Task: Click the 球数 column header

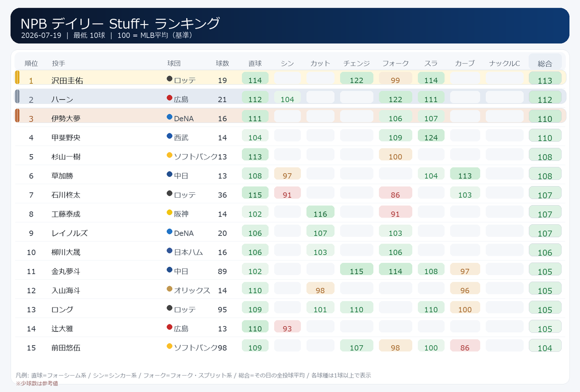Action: (223, 63)
